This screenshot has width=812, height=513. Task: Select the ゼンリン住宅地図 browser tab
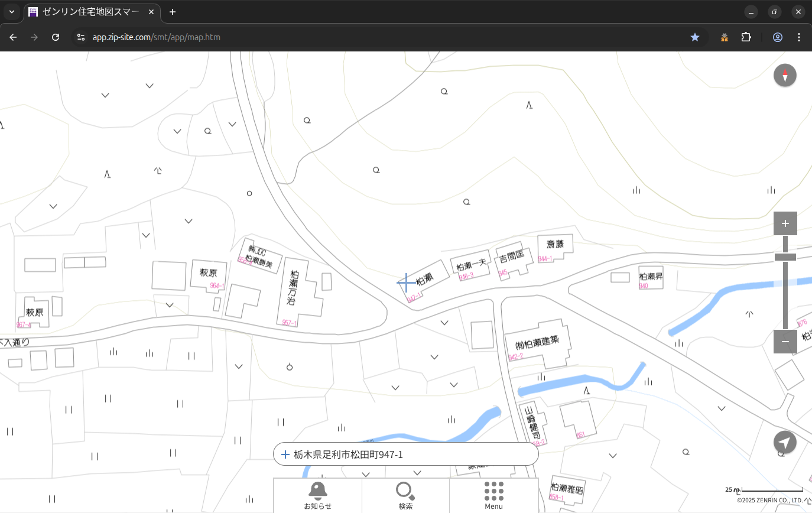tap(92, 12)
